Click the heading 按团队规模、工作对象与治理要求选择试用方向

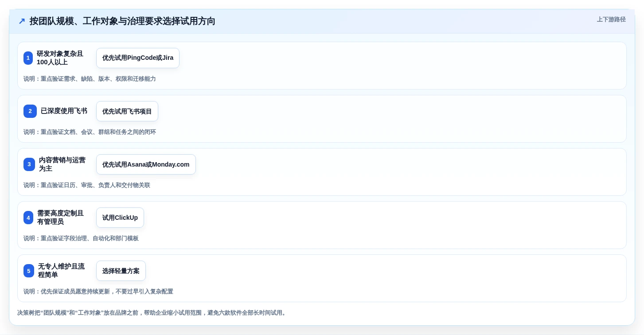point(122,21)
